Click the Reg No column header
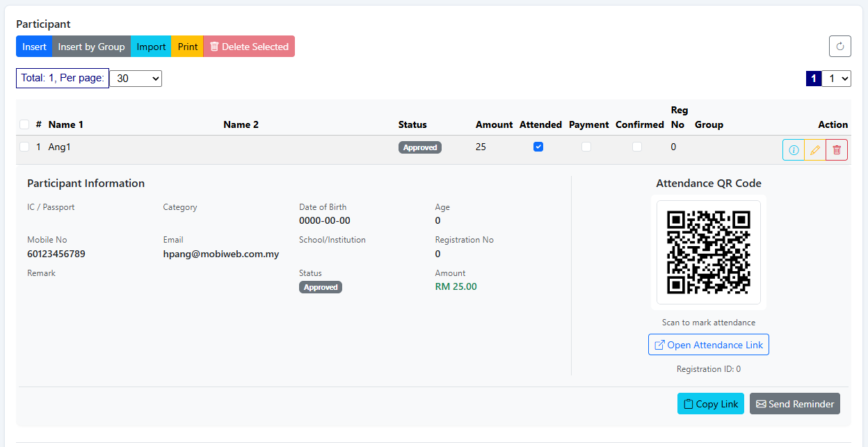Viewport: 868px width, 447px height. point(679,117)
